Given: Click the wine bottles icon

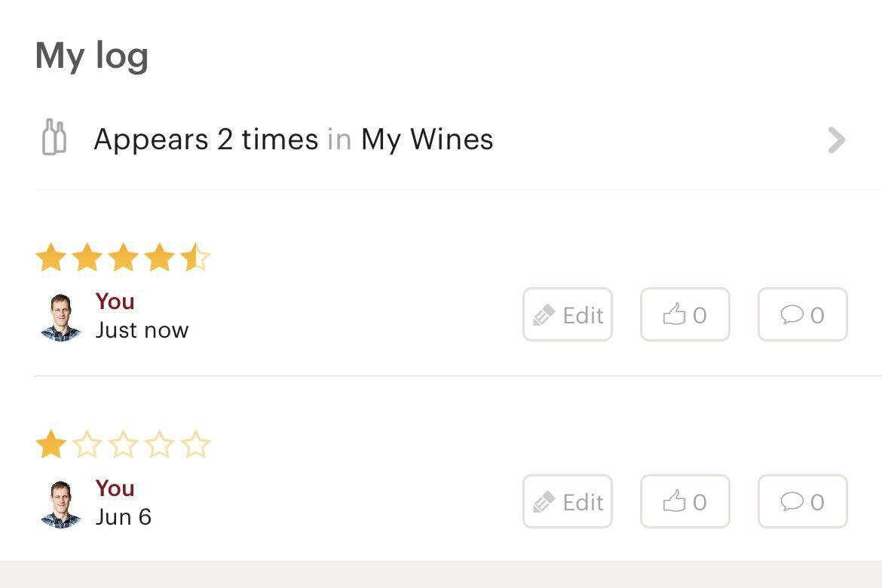Looking at the screenshot, I should (54, 138).
